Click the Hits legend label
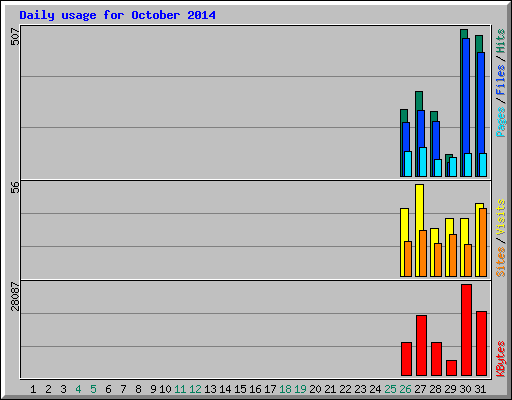512x400 pixels. tap(501, 41)
